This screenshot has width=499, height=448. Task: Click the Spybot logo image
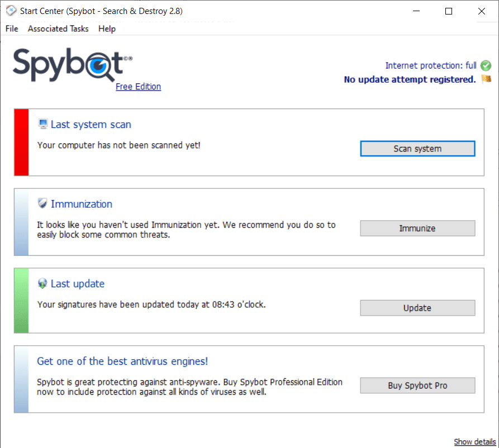point(73,65)
